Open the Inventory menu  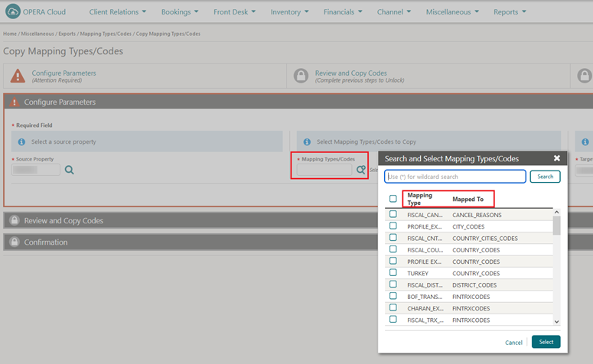click(x=289, y=11)
